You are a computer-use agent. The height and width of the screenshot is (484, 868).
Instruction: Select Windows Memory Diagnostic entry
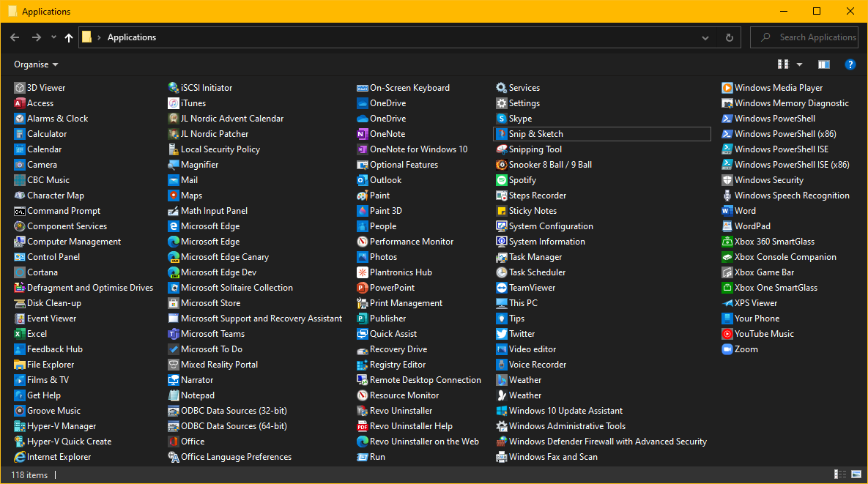coord(785,103)
